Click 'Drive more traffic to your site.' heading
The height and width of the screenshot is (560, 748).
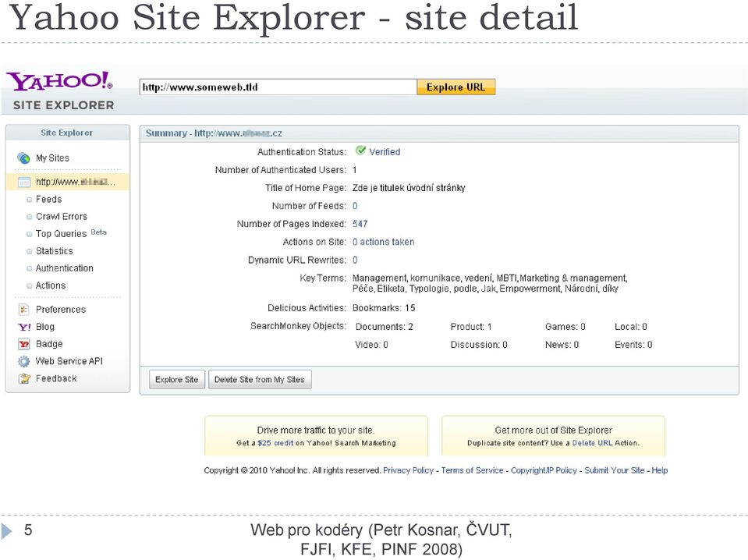tap(316, 431)
